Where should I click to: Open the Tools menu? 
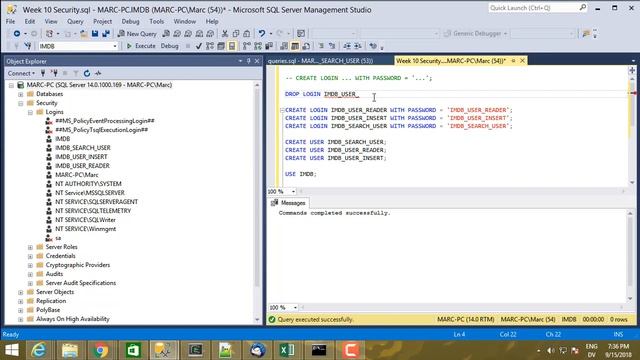156,21
